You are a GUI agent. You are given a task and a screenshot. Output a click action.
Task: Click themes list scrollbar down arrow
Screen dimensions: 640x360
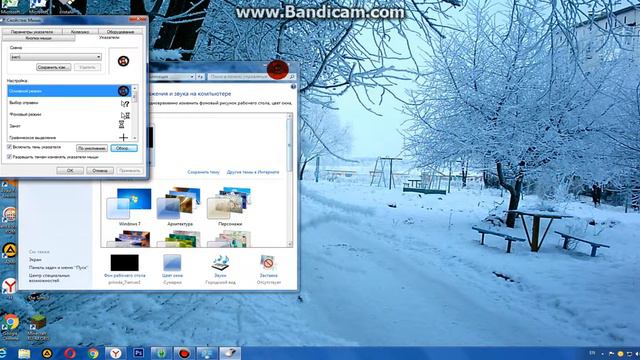point(290,244)
